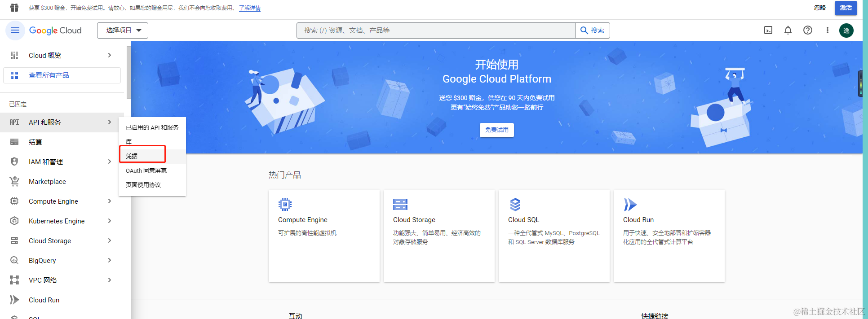The image size is (868, 319).
Task: Focus the resource search input field
Action: coord(436,30)
